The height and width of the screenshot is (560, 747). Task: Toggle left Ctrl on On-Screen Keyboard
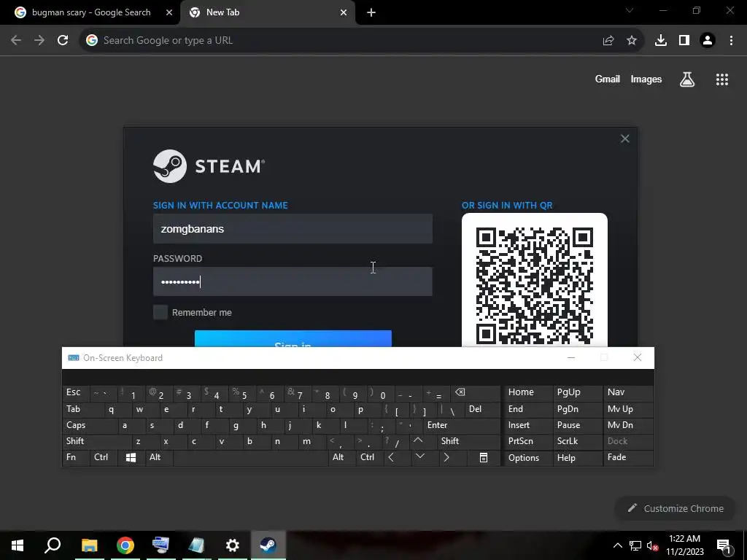(x=104, y=457)
